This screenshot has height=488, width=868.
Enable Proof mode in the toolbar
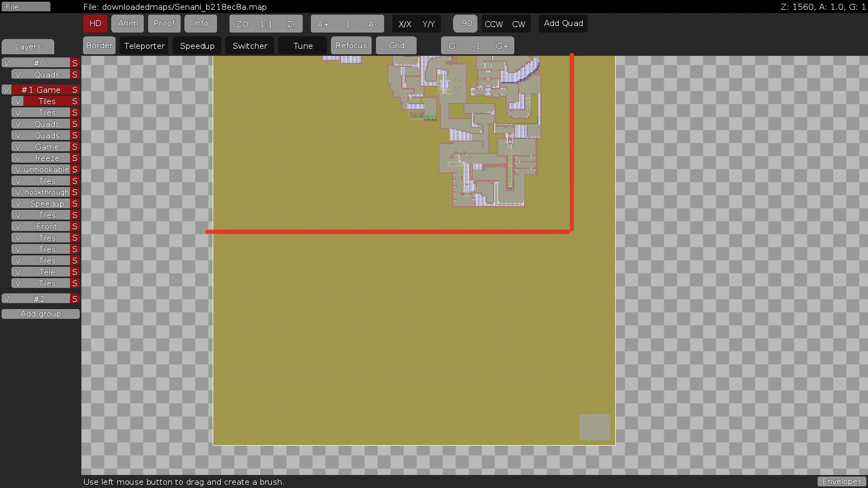pyautogui.click(x=164, y=23)
